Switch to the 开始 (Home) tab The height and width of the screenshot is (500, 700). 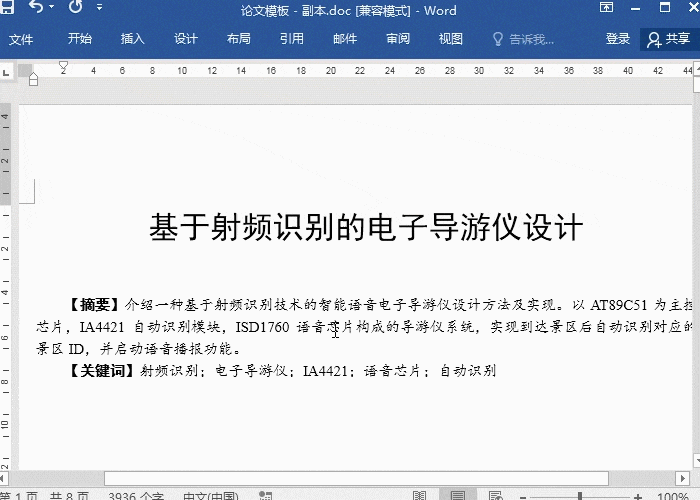[80, 39]
